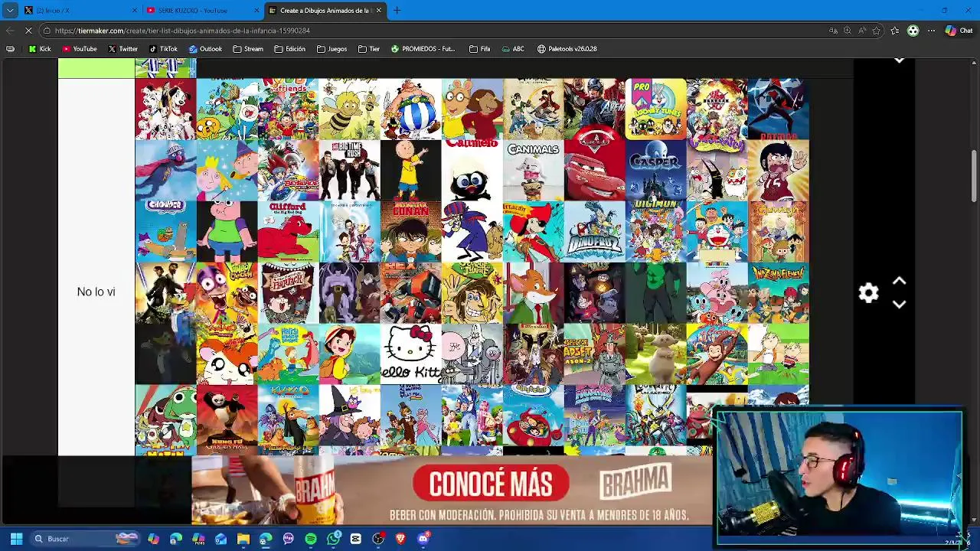Image resolution: width=980 pixels, height=551 pixels.
Task: Open the Outlook bookmark
Action: (x=206, y=49)
